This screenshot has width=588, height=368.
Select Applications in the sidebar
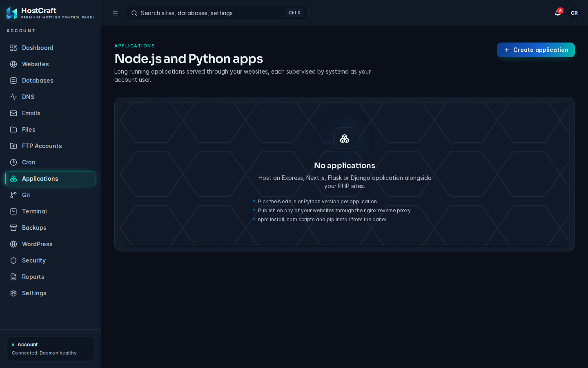(x=50, y=179)
